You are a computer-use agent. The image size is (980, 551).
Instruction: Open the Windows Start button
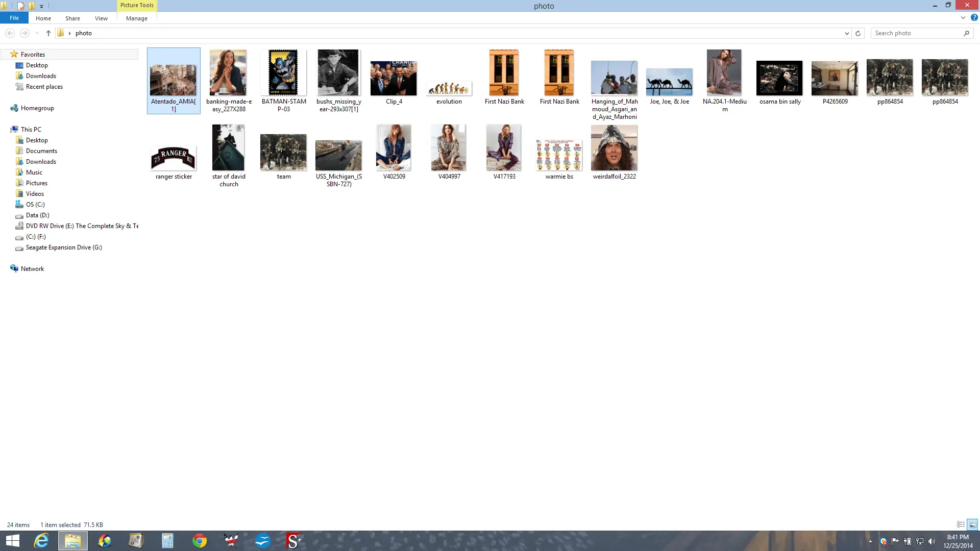point(12,541)
